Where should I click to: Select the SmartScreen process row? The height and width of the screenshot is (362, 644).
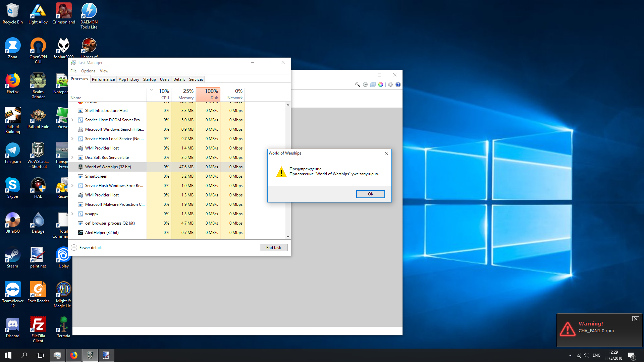[157, 176]
